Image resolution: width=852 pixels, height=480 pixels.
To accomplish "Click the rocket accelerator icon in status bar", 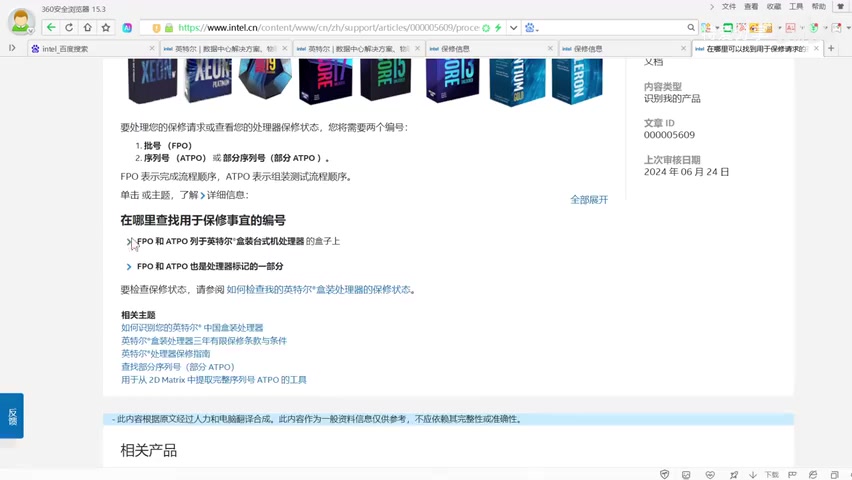I will pyautogui.click(x=734, y=475).
